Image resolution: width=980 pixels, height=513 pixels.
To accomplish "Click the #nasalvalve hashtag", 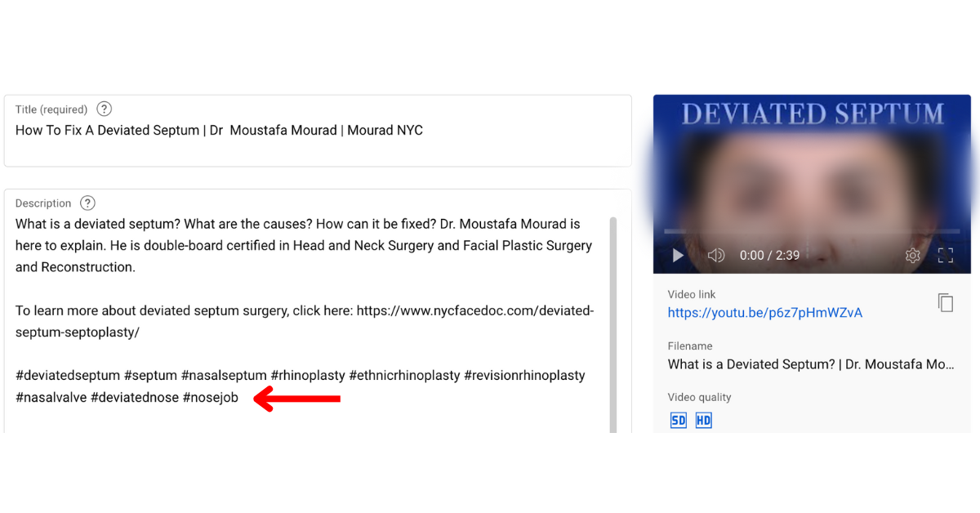I will coord(51,398).
